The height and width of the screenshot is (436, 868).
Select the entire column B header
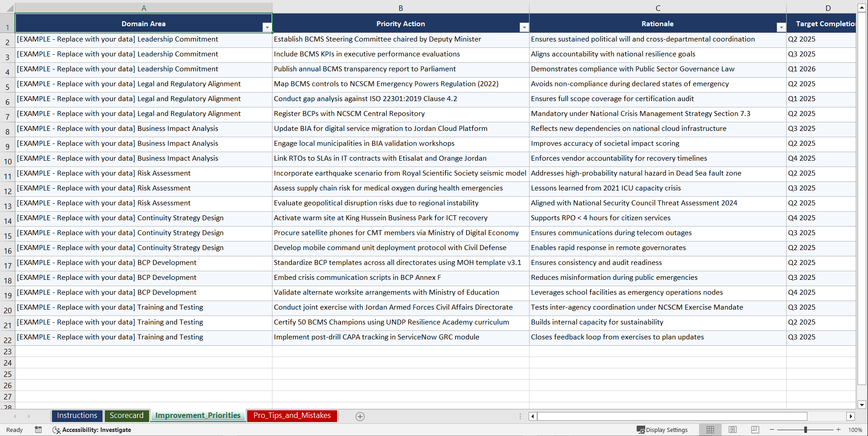[x=401, y=8]
